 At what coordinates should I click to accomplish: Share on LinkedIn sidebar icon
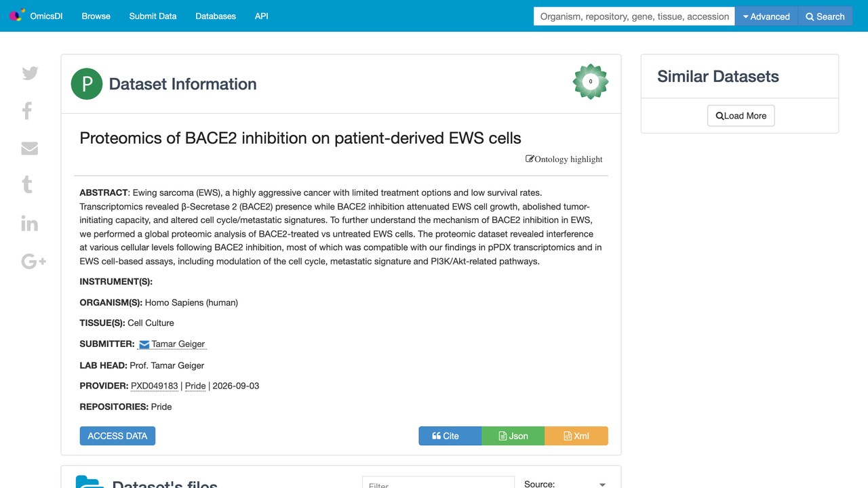tap(30, 223)
